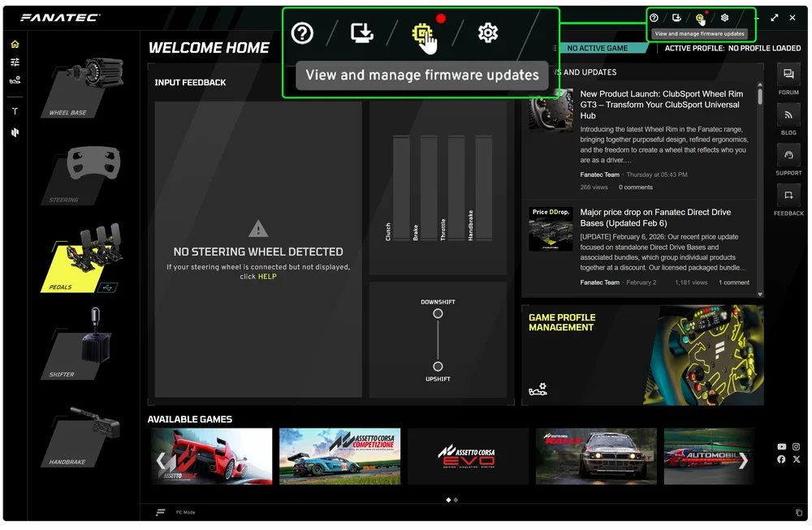This screenshot has height=530, width=812.
Task: Click the driver download icon
Action: (x=676, y=18)
